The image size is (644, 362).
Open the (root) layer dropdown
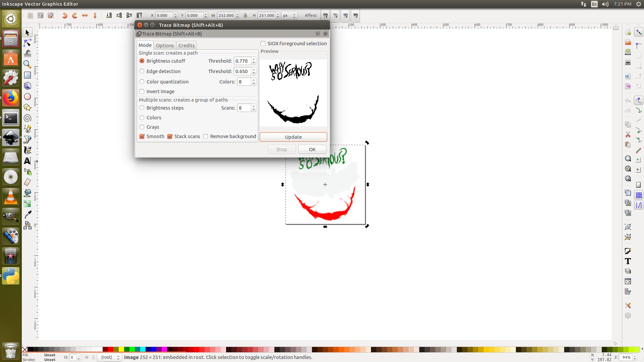109,357
